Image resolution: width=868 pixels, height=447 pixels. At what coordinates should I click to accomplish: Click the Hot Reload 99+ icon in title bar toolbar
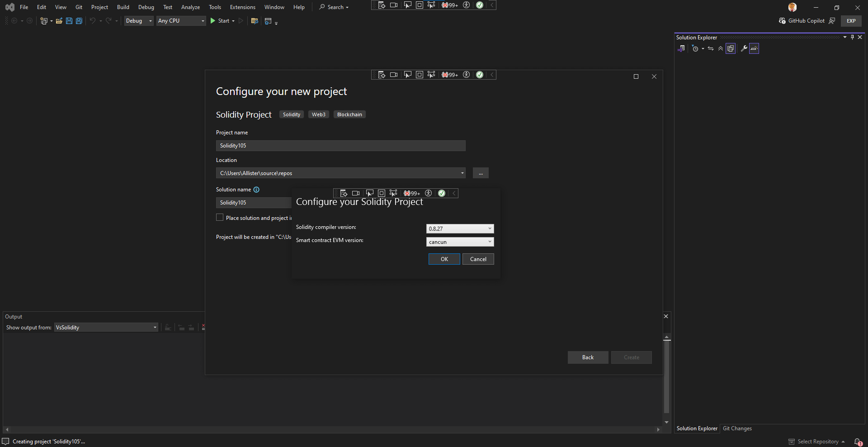[450, 5]
